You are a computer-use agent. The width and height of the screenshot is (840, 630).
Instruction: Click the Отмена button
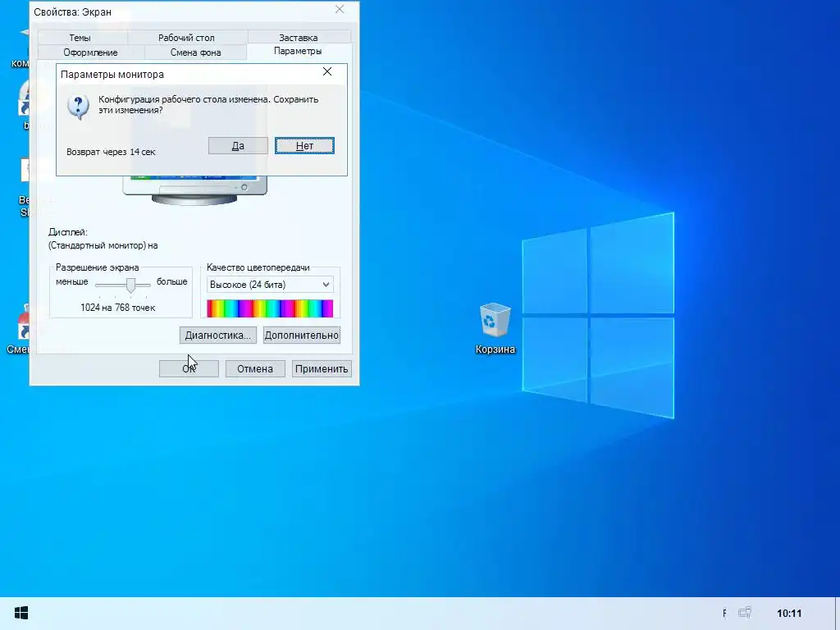(255, 368)
